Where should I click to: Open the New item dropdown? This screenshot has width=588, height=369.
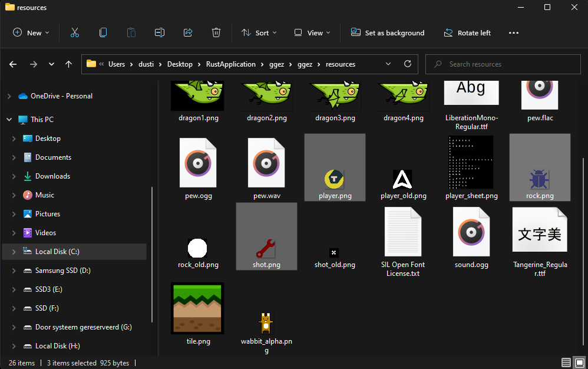tap(31, 33)
